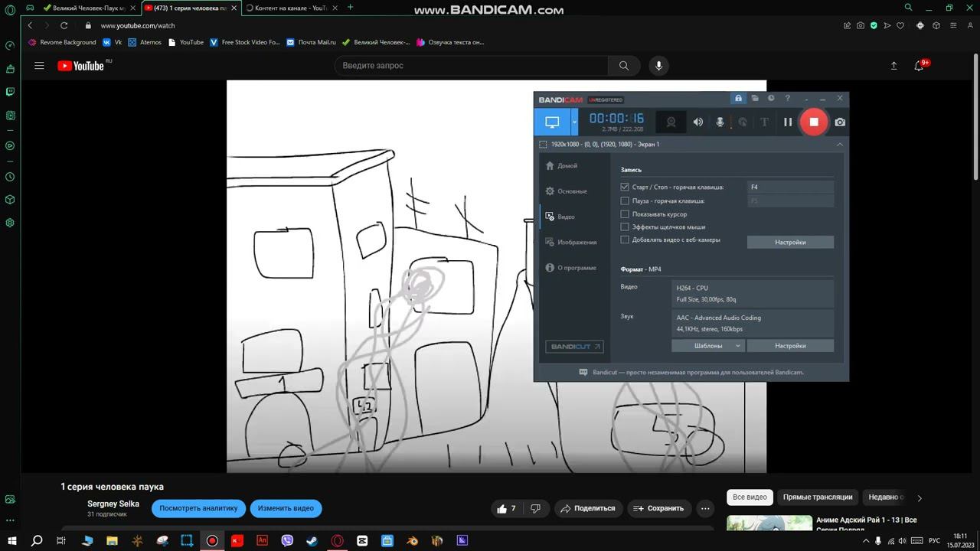The image size is (980, 551).
Task: Click Посмотреть аналитику button
Action: [x=198, y=508]
